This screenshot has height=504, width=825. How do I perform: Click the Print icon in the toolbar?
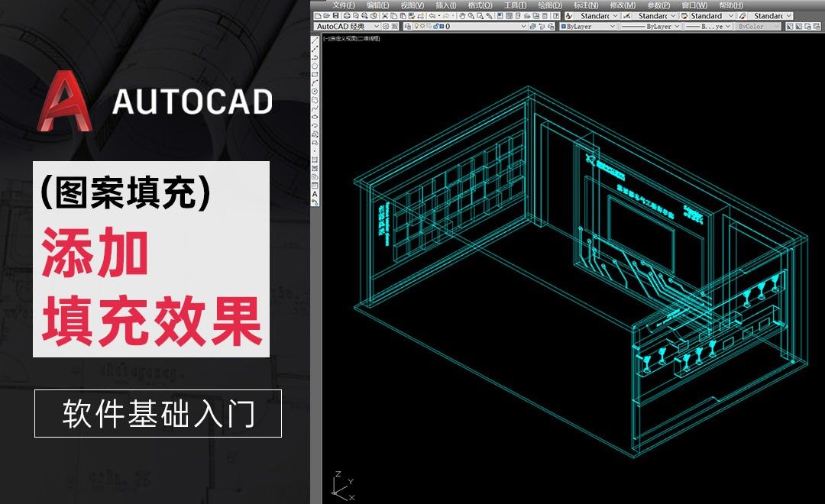(346, 15)
